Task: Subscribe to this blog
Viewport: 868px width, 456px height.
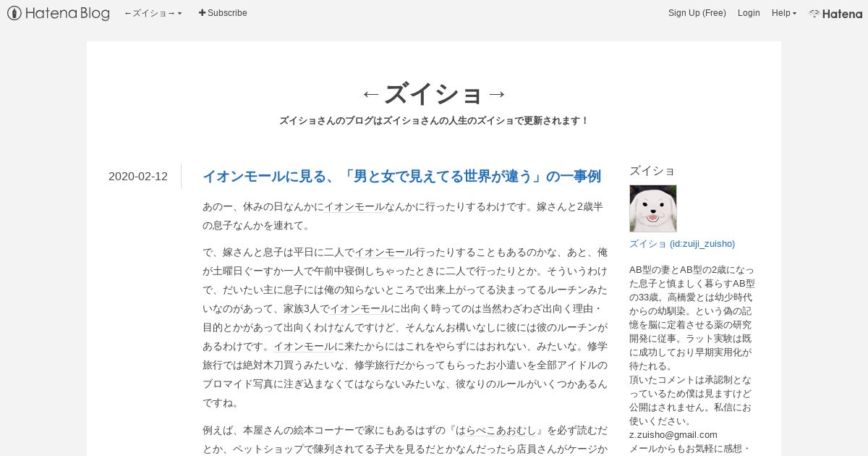Action: pos(223,13)
